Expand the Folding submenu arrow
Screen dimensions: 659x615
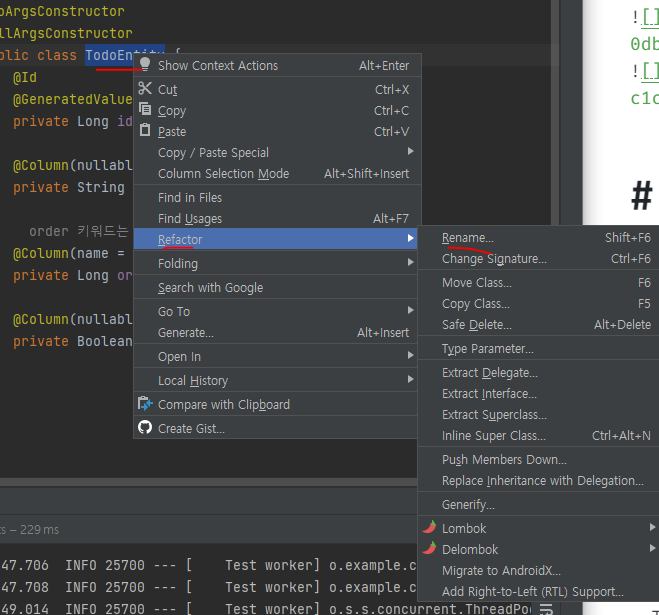point(410,263)
